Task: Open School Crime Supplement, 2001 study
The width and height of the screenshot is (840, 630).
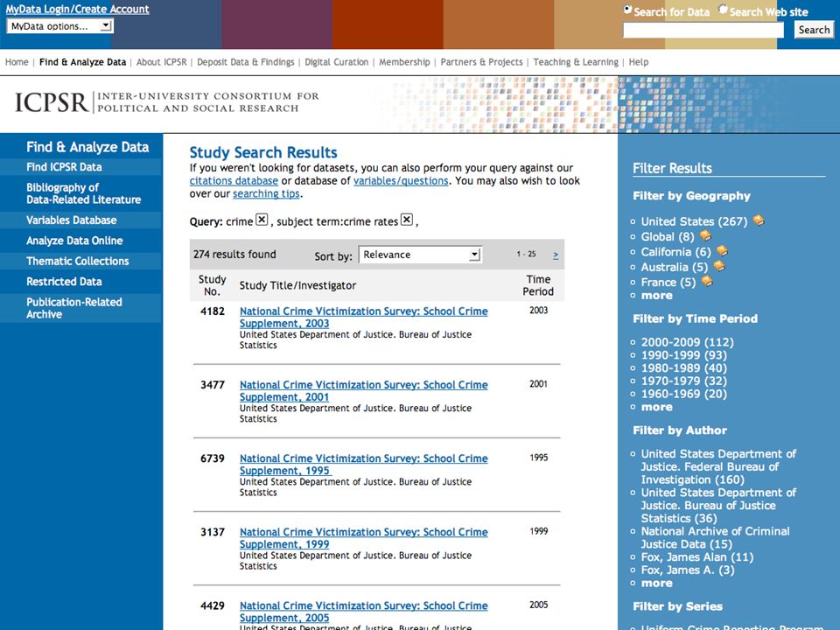Action: tap(364, 391)
